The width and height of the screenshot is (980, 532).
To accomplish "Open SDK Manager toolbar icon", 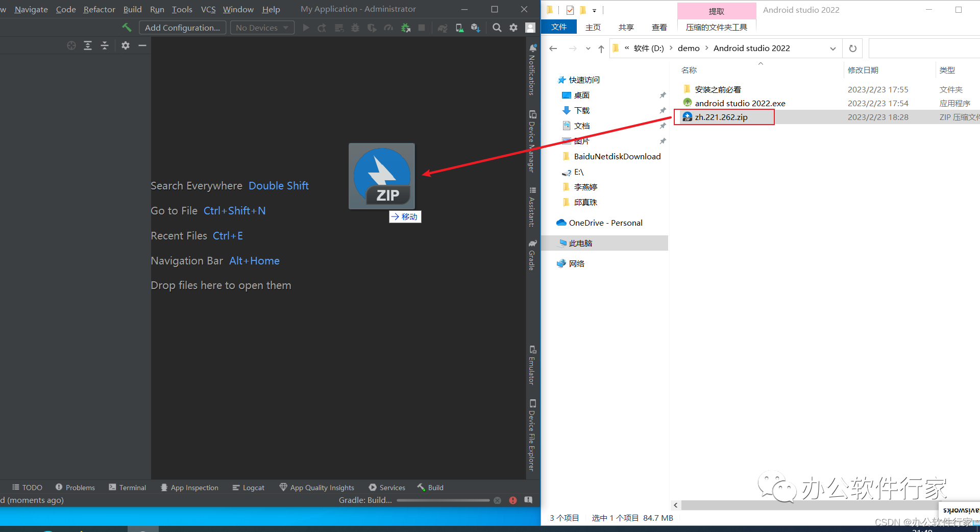I will point(476,28).
